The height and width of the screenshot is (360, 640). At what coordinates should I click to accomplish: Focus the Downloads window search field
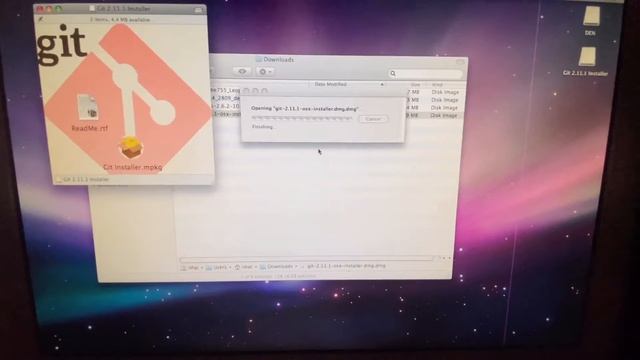pos(424,73)
